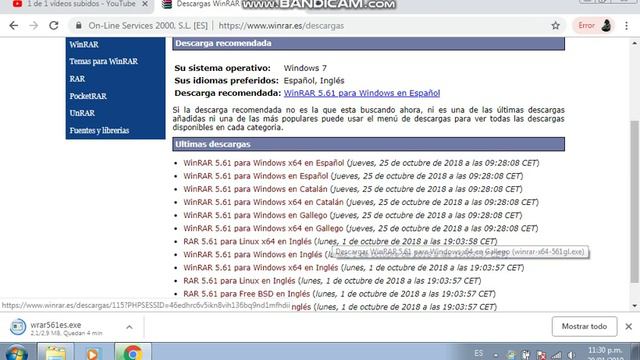Click the padlock site security icon
This screenshot has height=360, width=640.
[x=78, y=26]
